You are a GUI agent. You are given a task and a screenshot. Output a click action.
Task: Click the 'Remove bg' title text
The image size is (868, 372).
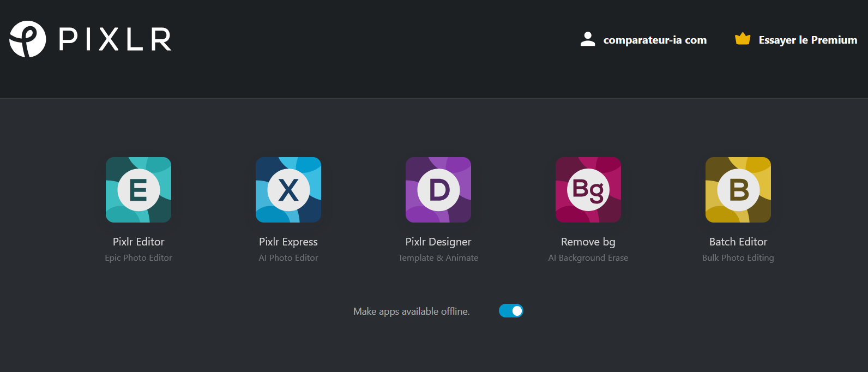pos(588,242)
